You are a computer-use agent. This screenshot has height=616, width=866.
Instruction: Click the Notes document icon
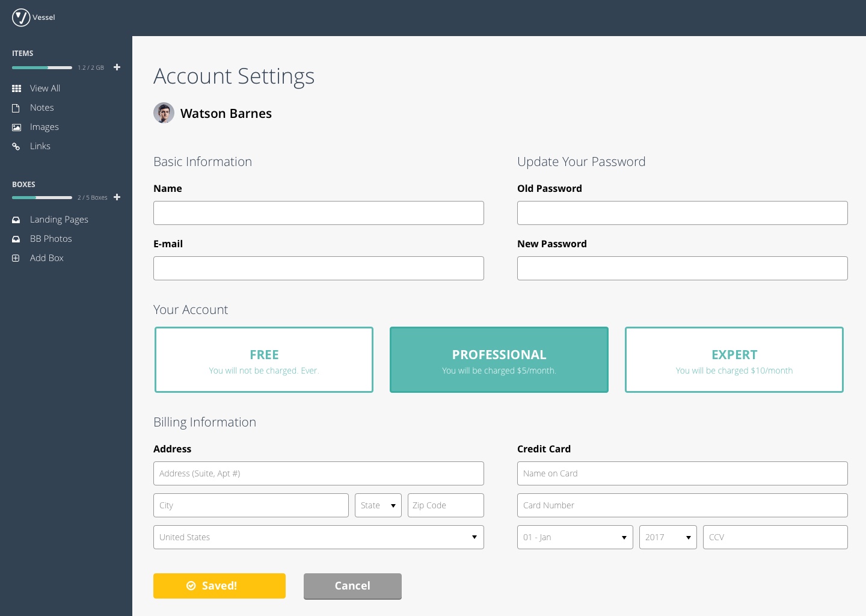pos(16,108)
